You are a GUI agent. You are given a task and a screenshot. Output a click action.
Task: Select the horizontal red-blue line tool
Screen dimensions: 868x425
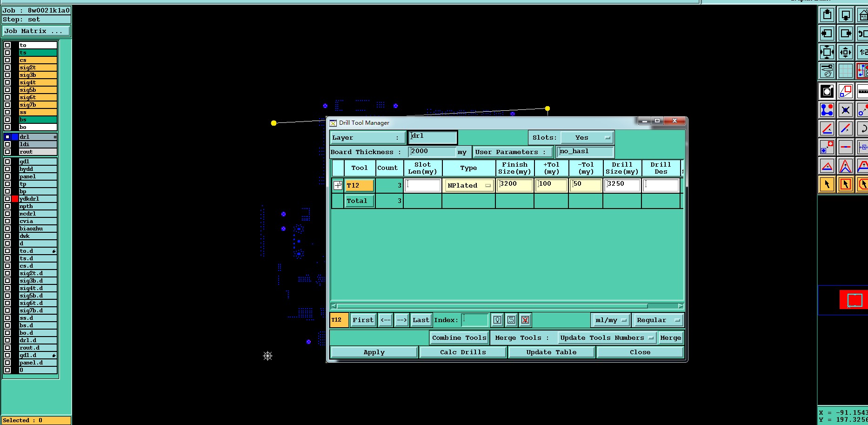coord(846,147)
